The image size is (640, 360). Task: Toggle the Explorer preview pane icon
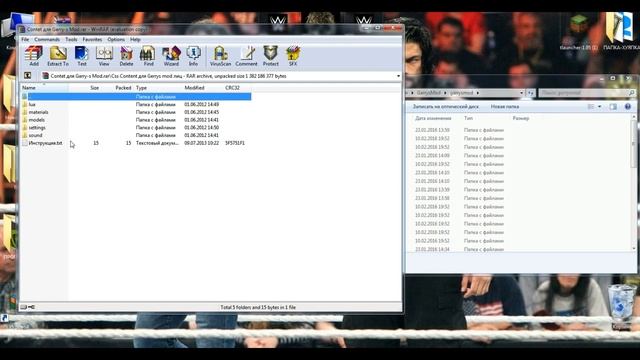coord(613,107)
